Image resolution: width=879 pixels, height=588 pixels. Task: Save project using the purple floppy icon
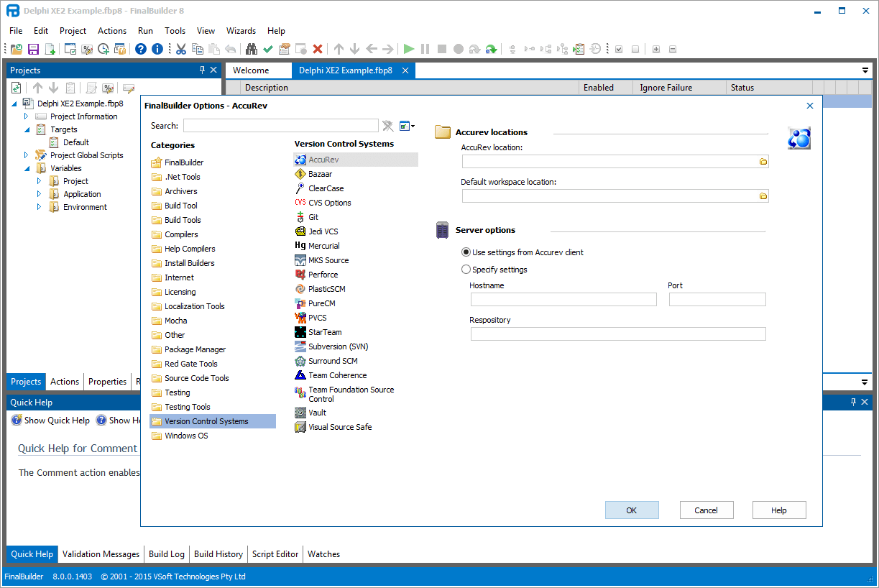pyautogui.click(x=33, y=49)
